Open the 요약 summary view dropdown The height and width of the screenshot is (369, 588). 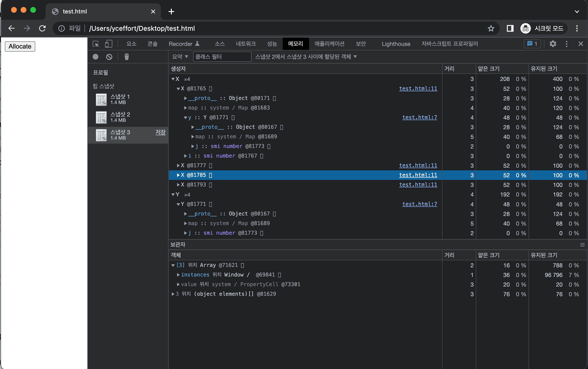point(180,57)
